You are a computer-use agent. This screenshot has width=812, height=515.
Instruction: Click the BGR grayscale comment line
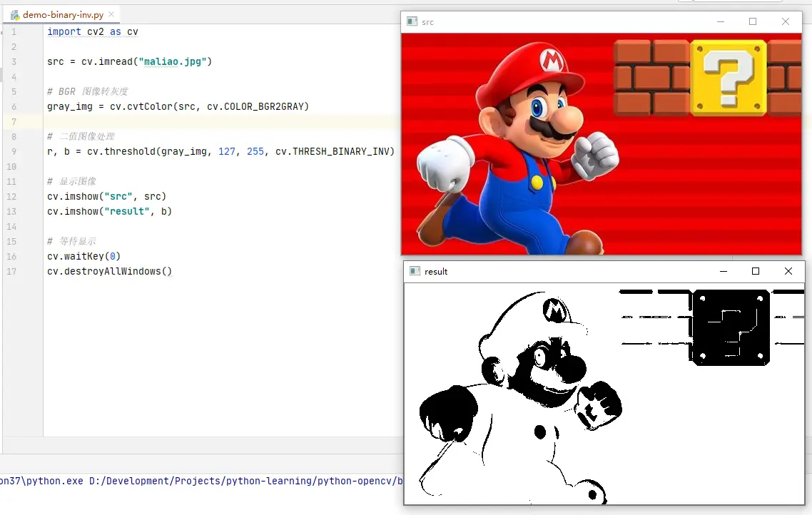tap(88, 91)
